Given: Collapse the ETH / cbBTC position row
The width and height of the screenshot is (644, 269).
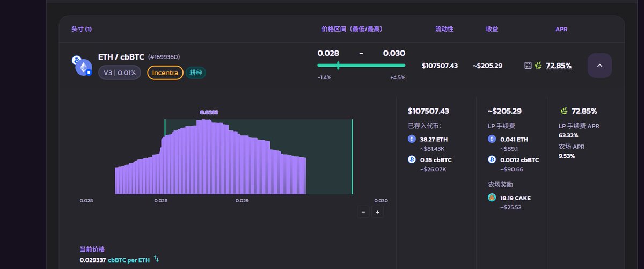Looking at the screenshot, I should [600, 66].
